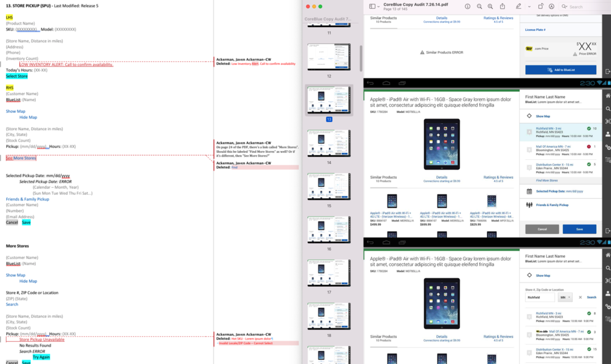Viewport: 611px width, 364px height.
Task: Open the Markup toolbar circle-pen icon
Action: point(551,6)
